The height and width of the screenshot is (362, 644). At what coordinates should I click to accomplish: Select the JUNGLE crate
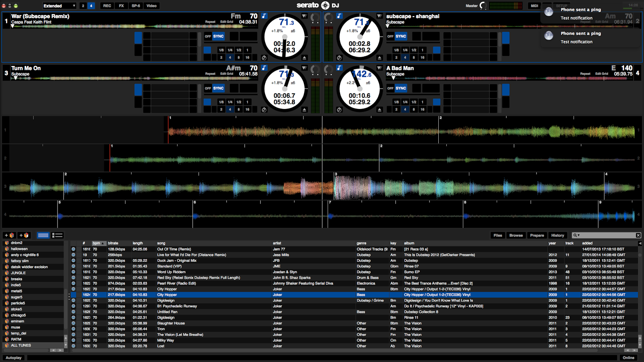point(18,273)
